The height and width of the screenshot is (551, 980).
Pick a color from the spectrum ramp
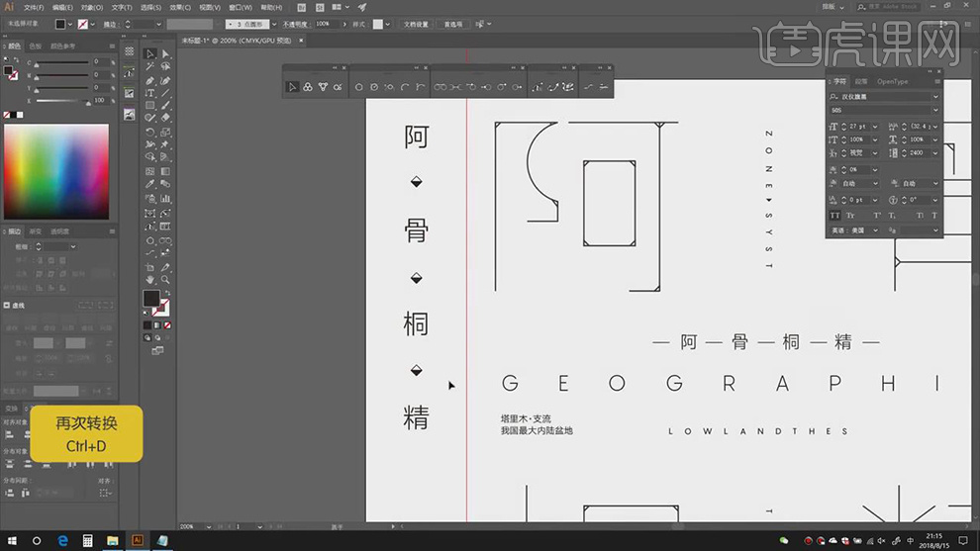click(x=55, y=170)
